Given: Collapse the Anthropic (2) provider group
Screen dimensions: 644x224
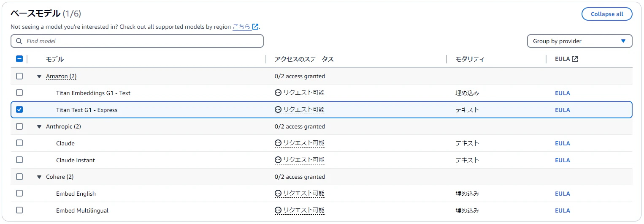Looking at the screenshot, I should [39, 127].
